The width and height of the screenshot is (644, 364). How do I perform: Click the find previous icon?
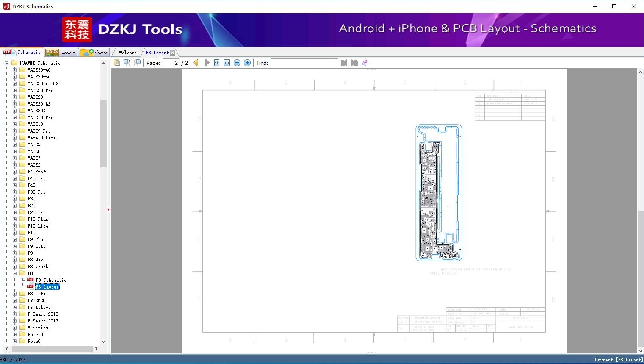(x=344, y=63)
